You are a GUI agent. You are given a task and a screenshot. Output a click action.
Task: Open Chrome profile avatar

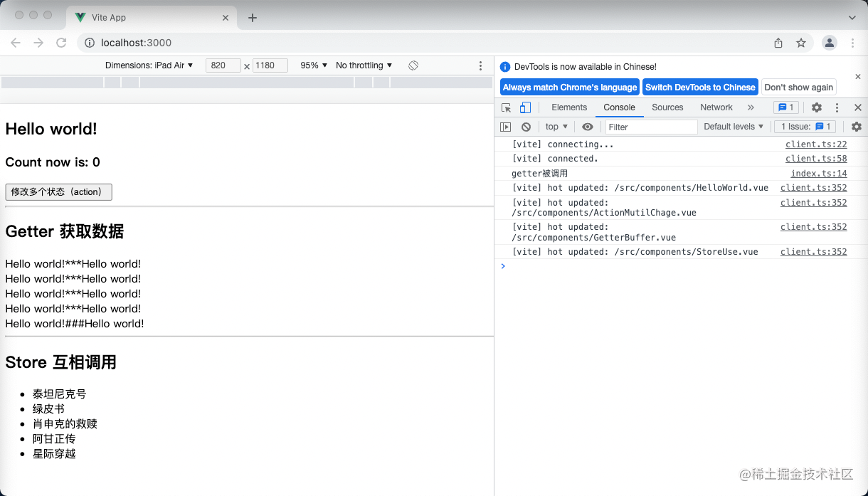point(830,43)
